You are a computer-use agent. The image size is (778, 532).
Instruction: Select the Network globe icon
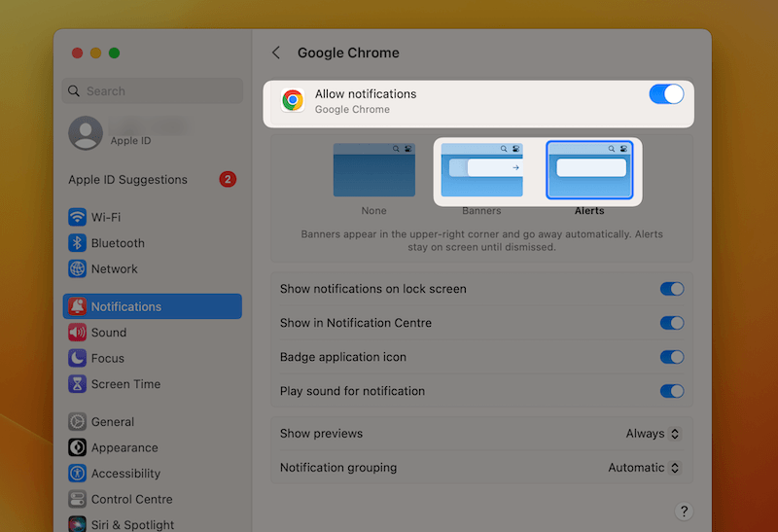tap(77, 269)
